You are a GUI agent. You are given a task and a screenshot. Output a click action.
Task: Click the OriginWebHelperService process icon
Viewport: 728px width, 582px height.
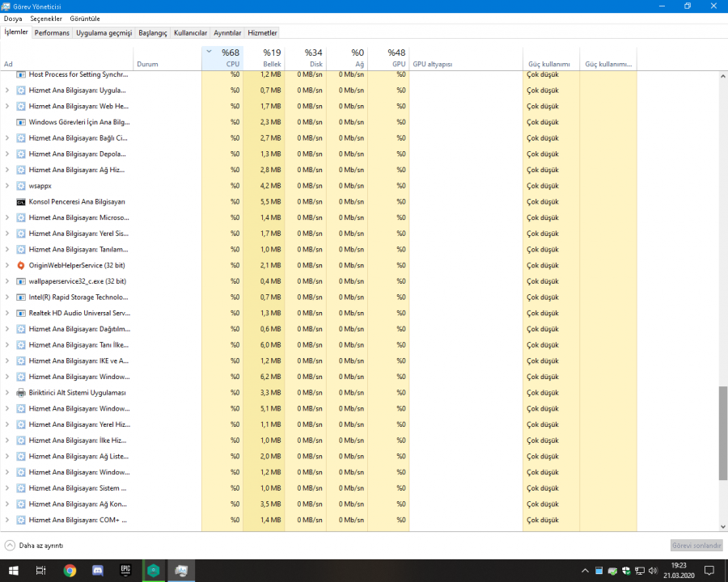[20, 265]
